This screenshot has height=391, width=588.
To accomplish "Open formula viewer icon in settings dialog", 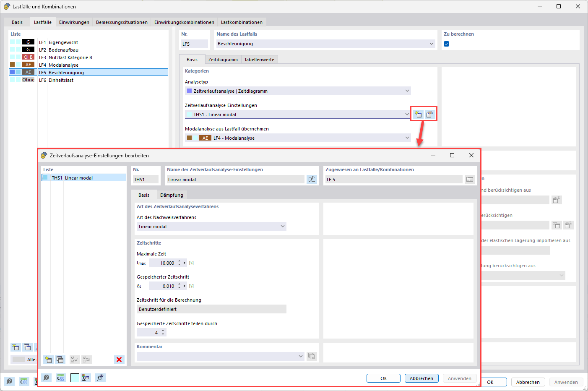I will click(x=100, y=378).
